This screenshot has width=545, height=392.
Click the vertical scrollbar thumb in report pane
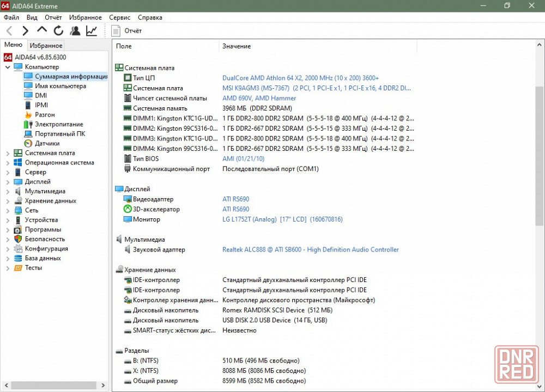coord(539,156)
